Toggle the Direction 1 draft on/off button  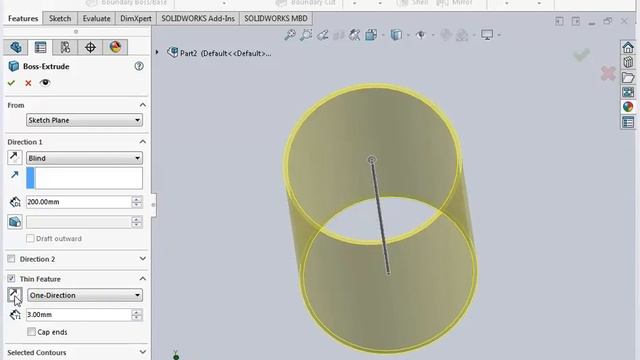click(x=15, y=222)
